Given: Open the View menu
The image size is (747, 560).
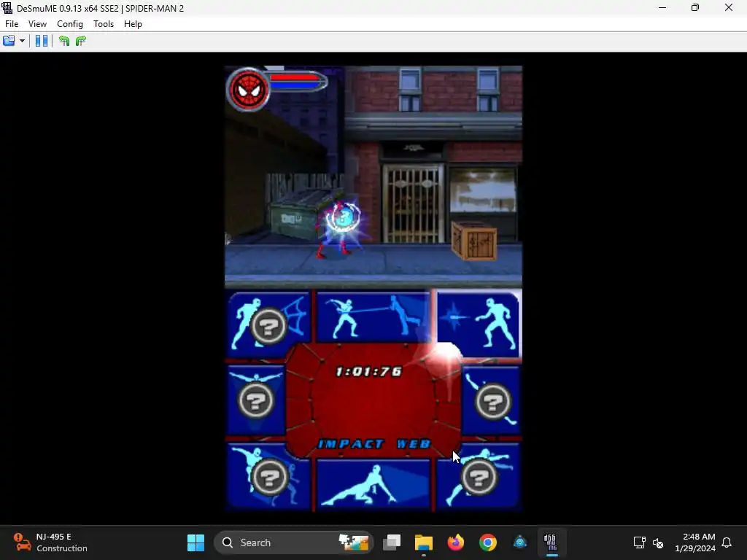Looking at the screenshot, I should 37,24.
